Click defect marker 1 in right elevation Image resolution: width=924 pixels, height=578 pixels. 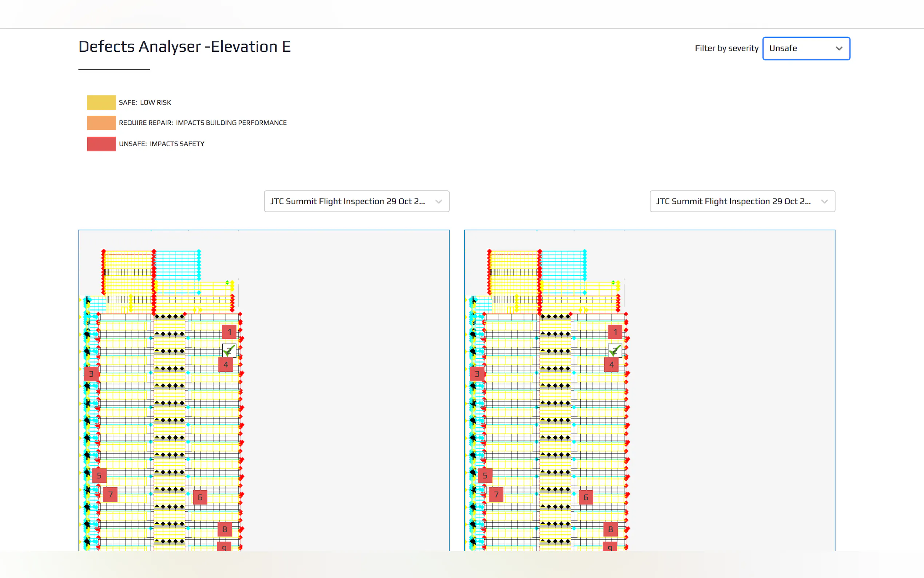(615, 332)
